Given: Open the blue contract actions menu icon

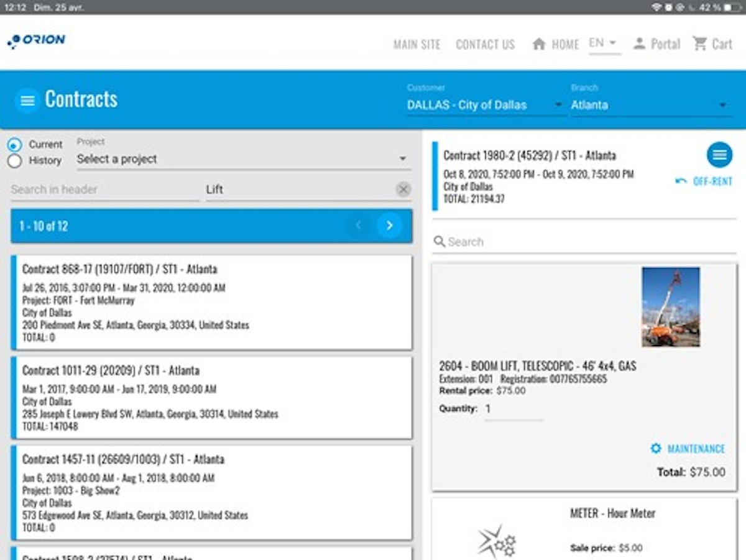Looking at the screenshot, I should (719, 155).
